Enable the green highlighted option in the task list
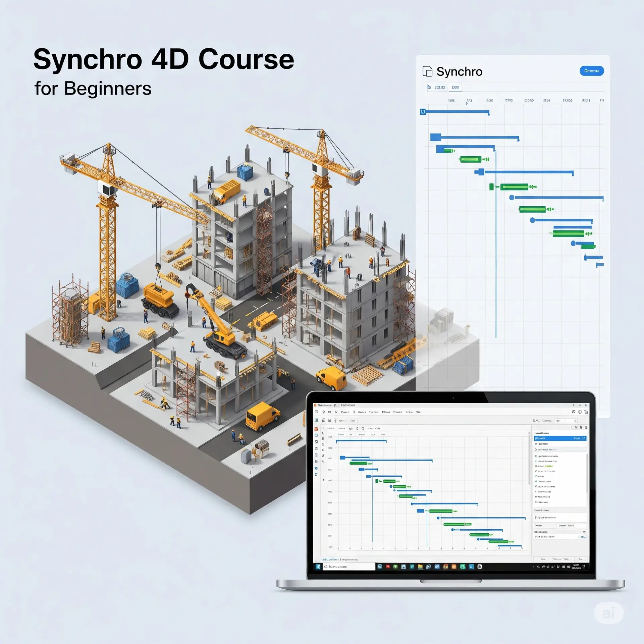 [549, 466]
